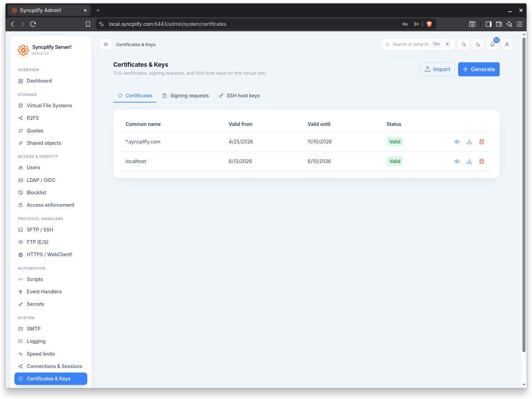Switch to the Signing requests tab
The width and height of the screenshot is (532, 399).
[x=186, y=96]
